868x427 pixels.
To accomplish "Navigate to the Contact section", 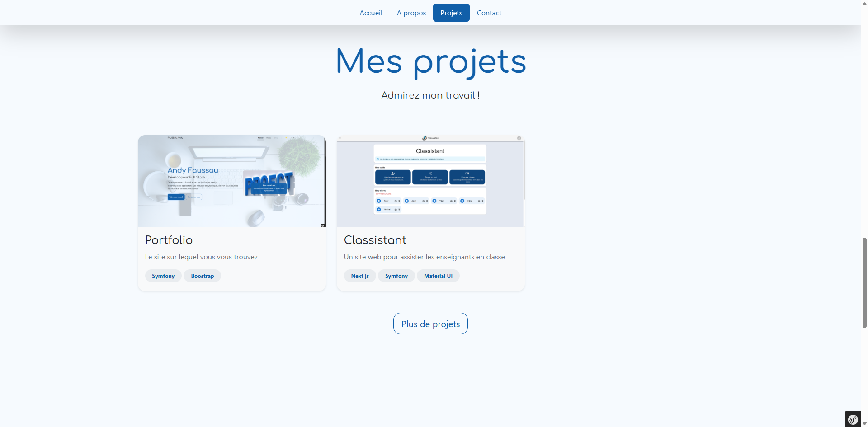I will click(x=489, y=13).
